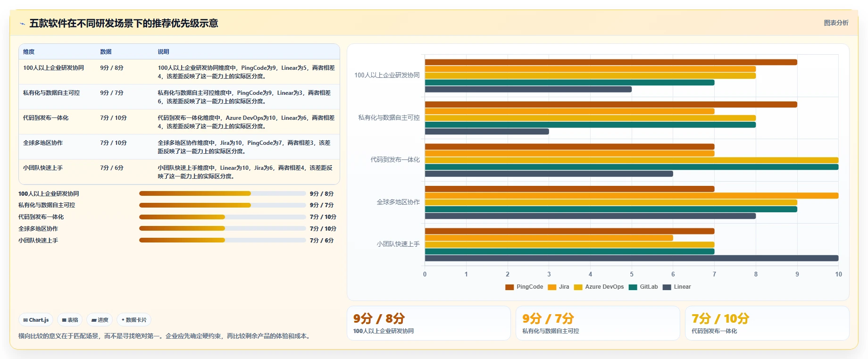Click the footer note starting with 横向比较的意义
Screen dimensions: 868x359
pyautogui.click(x=165, y=336)
